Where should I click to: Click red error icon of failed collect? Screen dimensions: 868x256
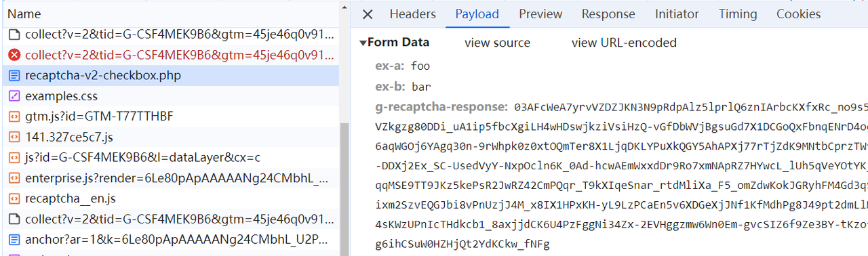[14, 55]
